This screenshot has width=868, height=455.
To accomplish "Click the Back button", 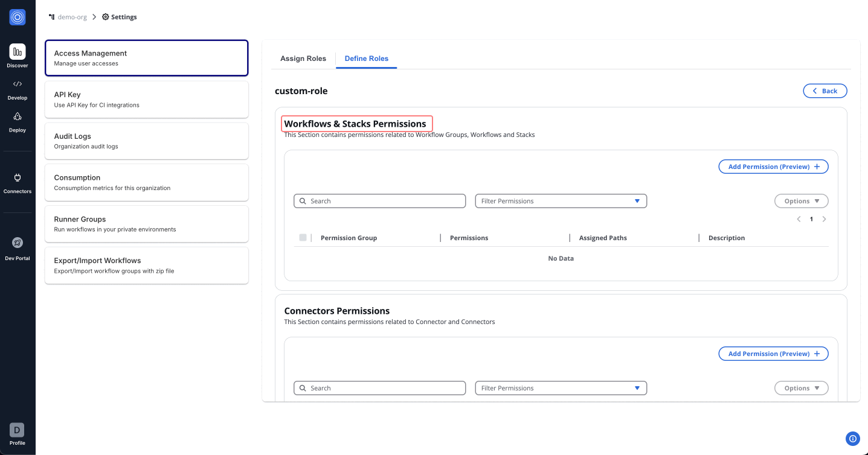I will pyautogui.click(x=825, y=91).
